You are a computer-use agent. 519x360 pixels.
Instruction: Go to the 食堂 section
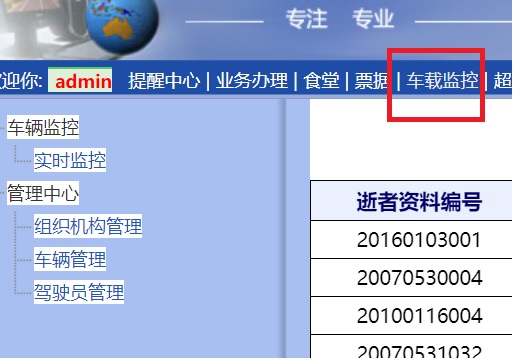tap(321, 81)
